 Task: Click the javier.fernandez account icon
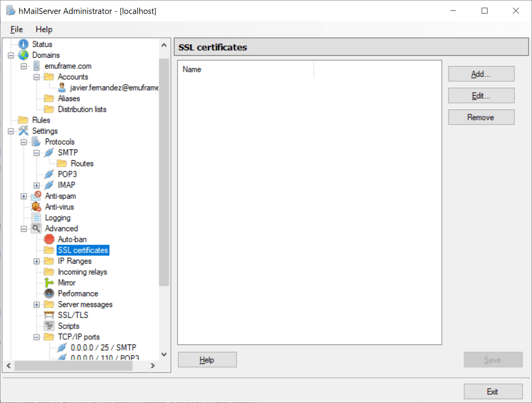[62, 87]
